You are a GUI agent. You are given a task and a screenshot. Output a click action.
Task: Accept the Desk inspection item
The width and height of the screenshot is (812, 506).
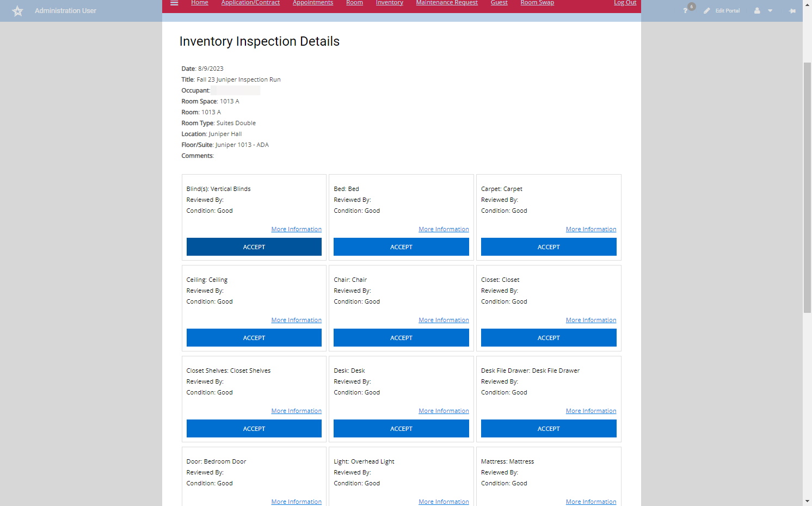[x=401, y=429]
